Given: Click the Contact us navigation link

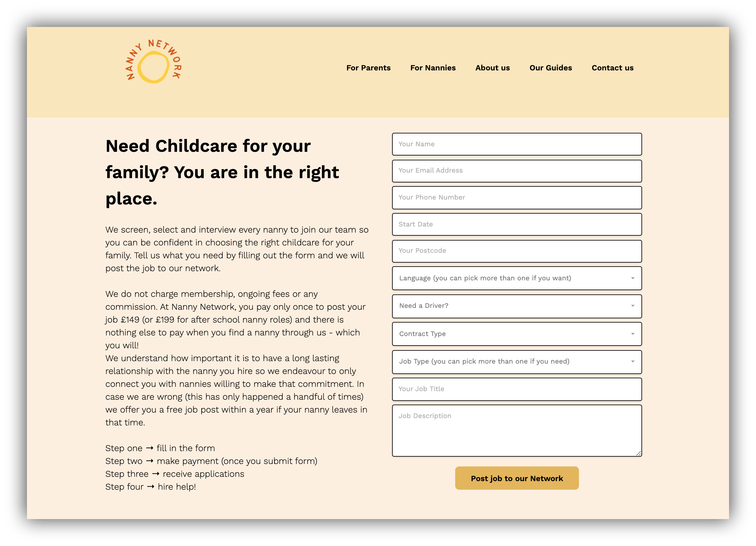Looking at the screenshot, I should pyautogui.click(x=612, y=67).
